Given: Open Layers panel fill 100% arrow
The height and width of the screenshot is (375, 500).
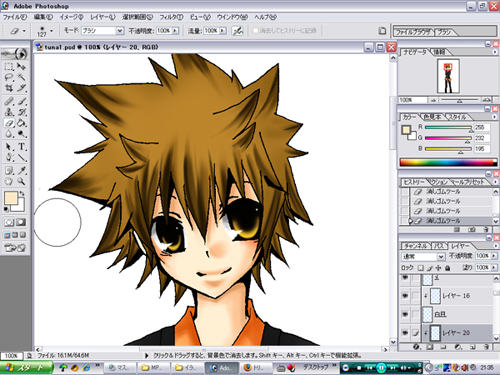Looking at the screenshot, I should point(494,267).
